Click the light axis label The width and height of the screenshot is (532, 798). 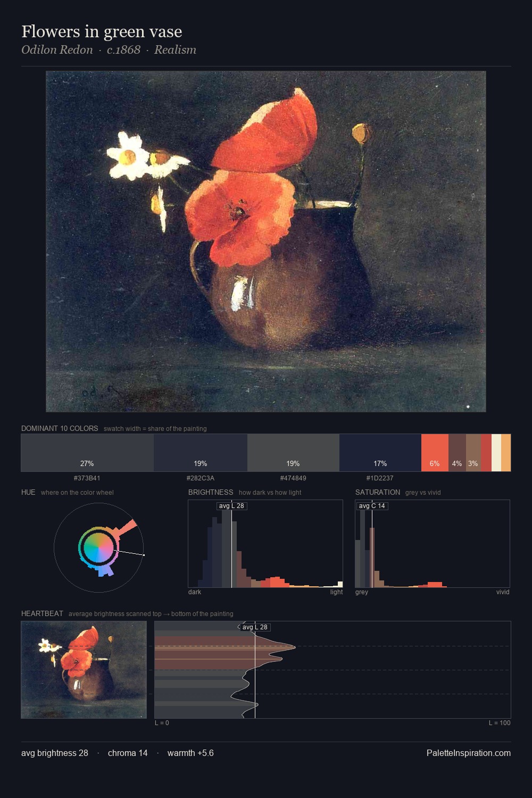pyautogui.click(x=336, y=592)
